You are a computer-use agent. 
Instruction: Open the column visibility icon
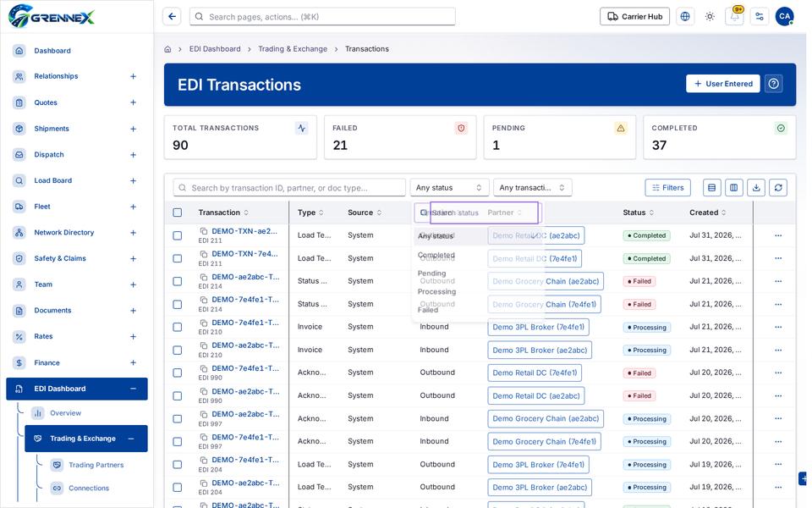[734, 188]
